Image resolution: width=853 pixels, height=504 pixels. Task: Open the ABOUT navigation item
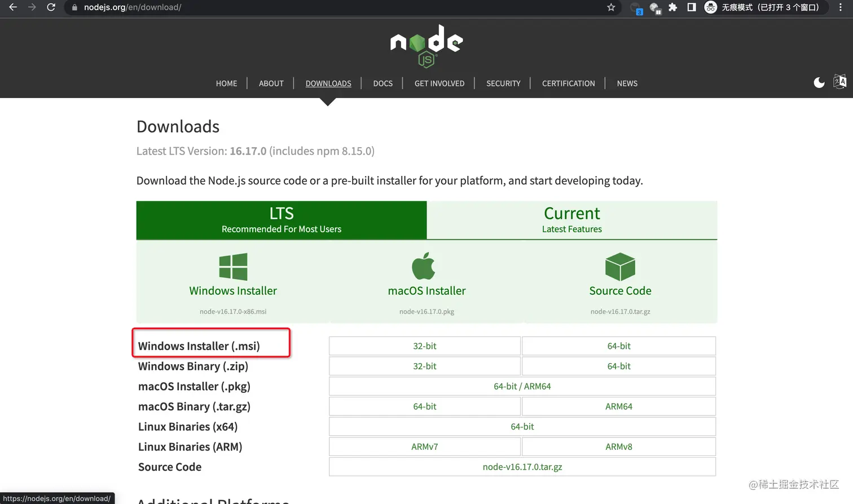click(x=271, y=83)
